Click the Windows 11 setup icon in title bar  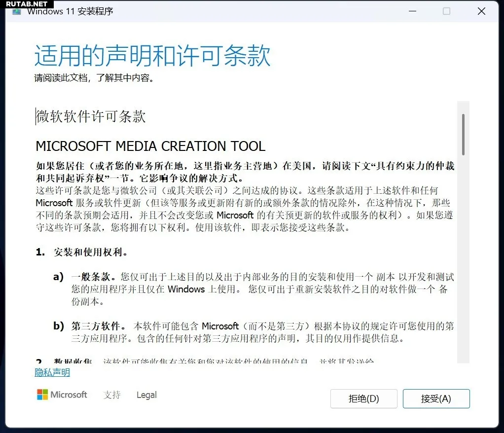[x=17, y=11]
